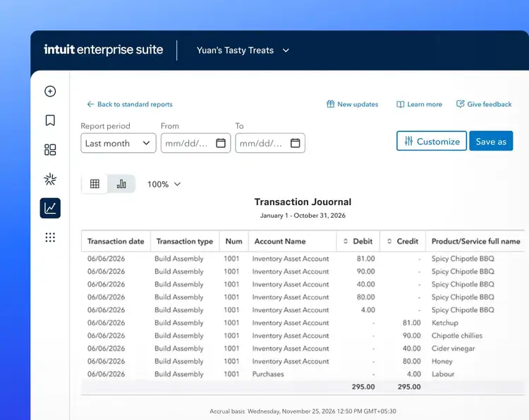
Task: Click the Customize button
Action: [x=432, y=141]
